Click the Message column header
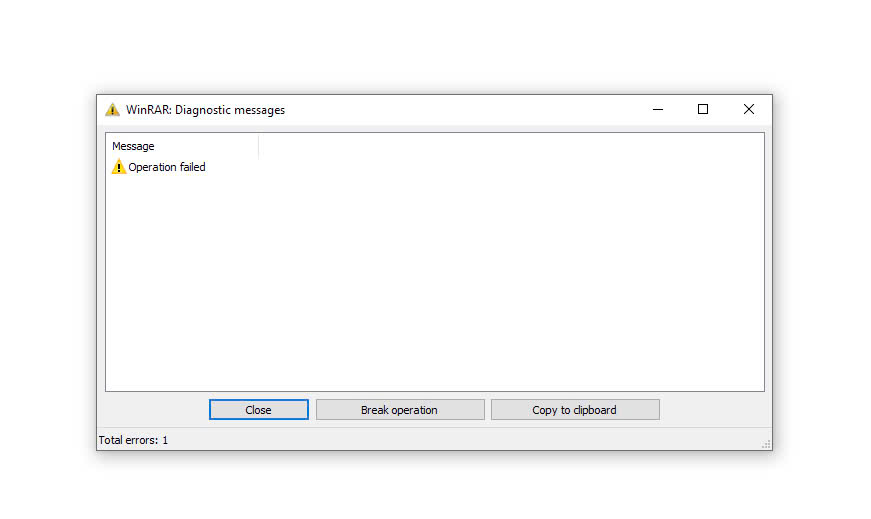871x519 pixels. coord(134,146)
